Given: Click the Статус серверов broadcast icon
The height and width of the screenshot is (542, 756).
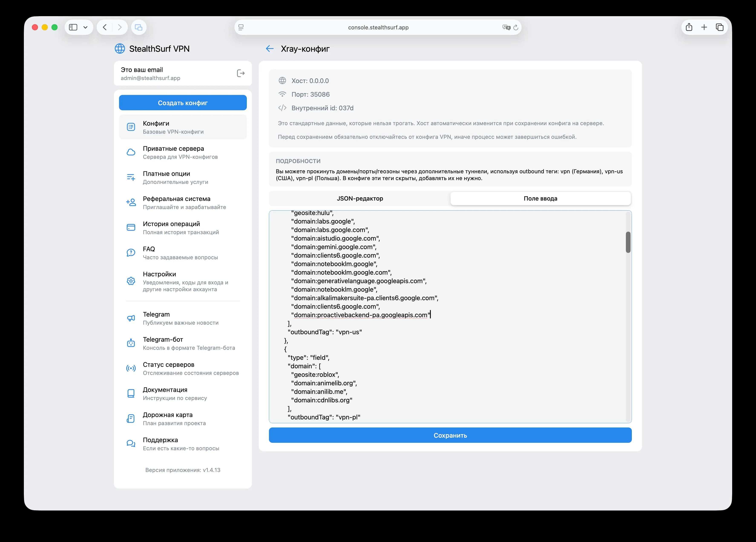Looking at the screenshot, I should (131, 369).
